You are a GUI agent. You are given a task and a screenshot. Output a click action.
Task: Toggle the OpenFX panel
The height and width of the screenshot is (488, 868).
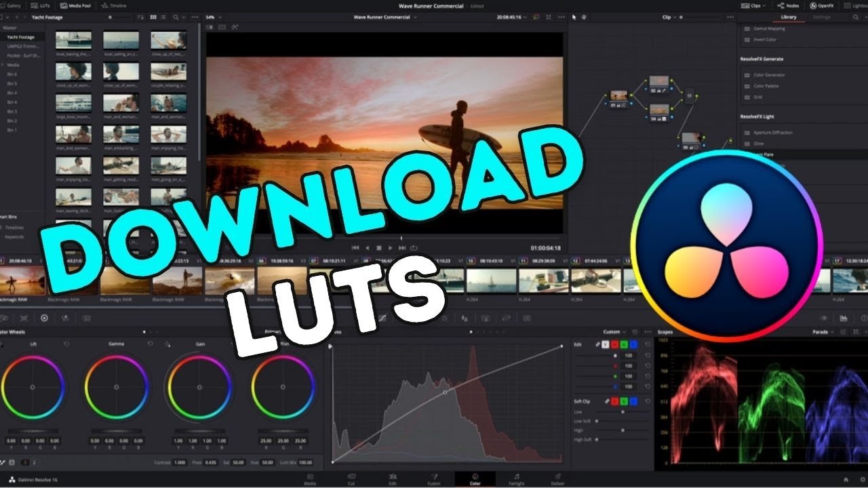click(x=822, y=5)
